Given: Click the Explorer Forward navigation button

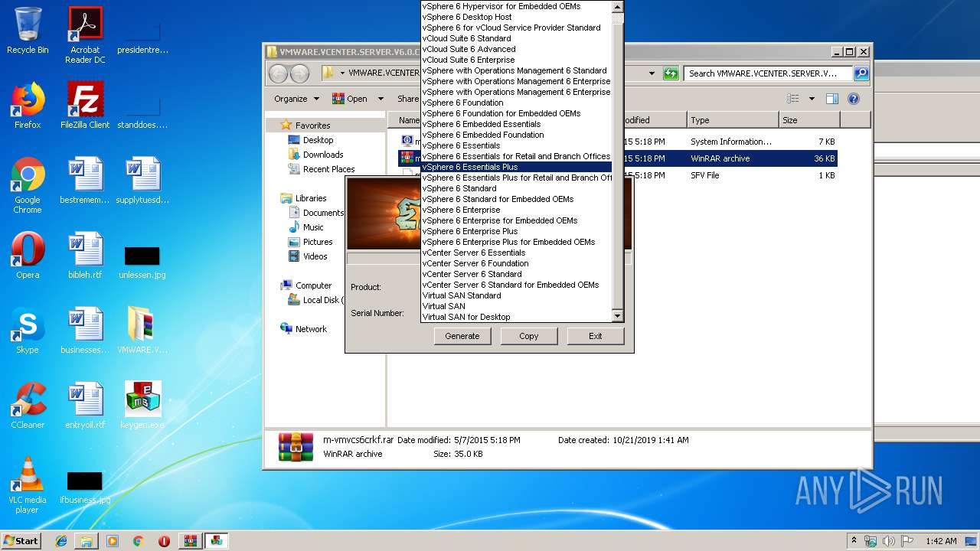Looking at the screenshot, I should pyautogui.click(x=299, y=73).
